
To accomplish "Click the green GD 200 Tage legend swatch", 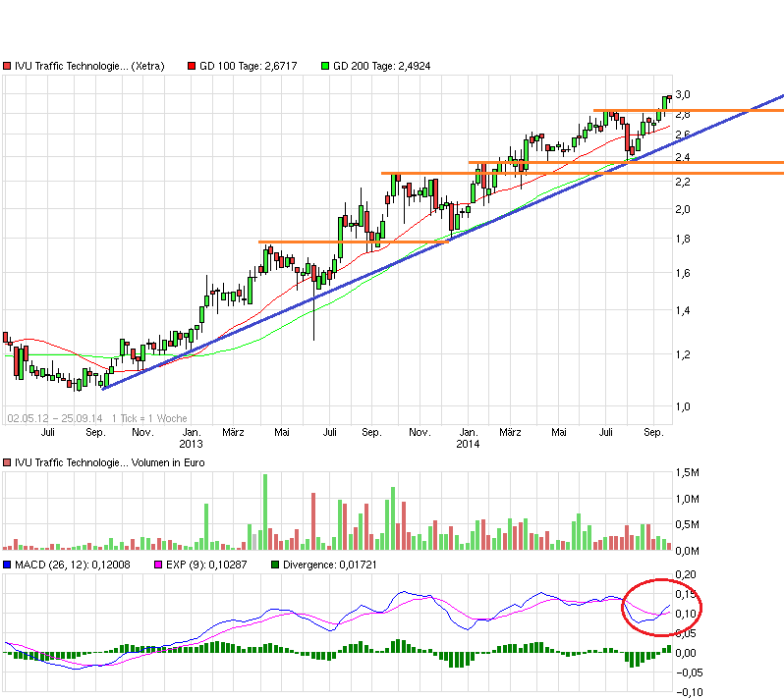I will click(x=325, y=66).
